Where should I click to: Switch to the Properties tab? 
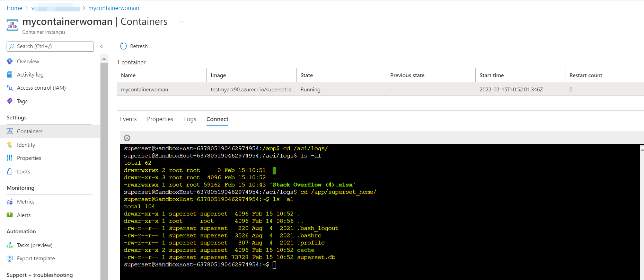coord(160,119)
